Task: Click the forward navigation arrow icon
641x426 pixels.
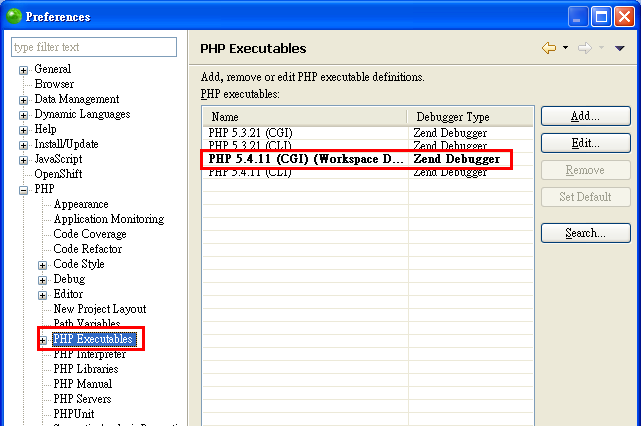Action: [584, 48]
